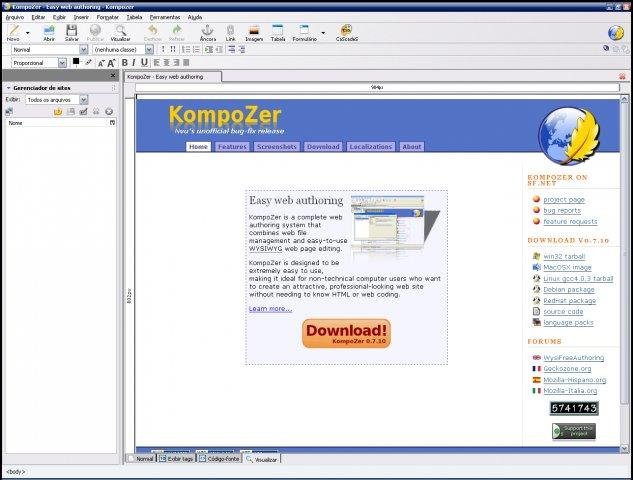633x480 pixels.
Task: Center align the text
Action: point(166,63)
